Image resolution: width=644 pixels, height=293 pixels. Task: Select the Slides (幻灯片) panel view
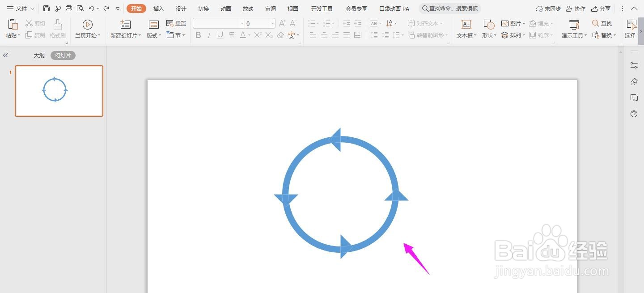coord(63,55)
